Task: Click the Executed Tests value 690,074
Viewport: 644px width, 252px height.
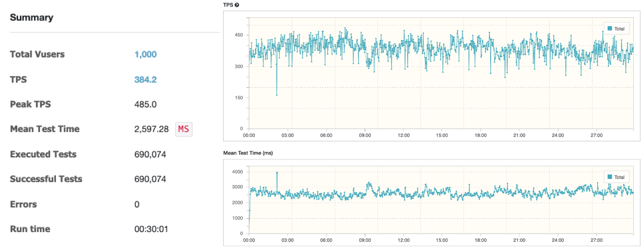Action: point(150,154)
